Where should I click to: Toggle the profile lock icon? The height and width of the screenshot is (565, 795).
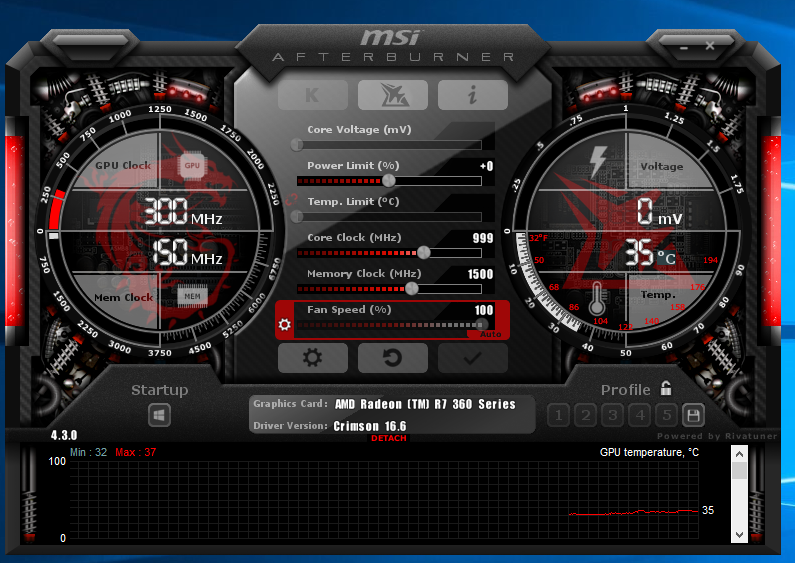(666, 389)
